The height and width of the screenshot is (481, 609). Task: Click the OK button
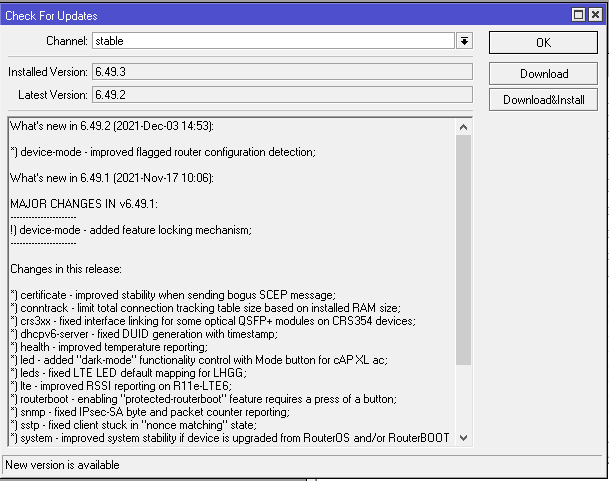pyautogui.click(x=543, y=43)
